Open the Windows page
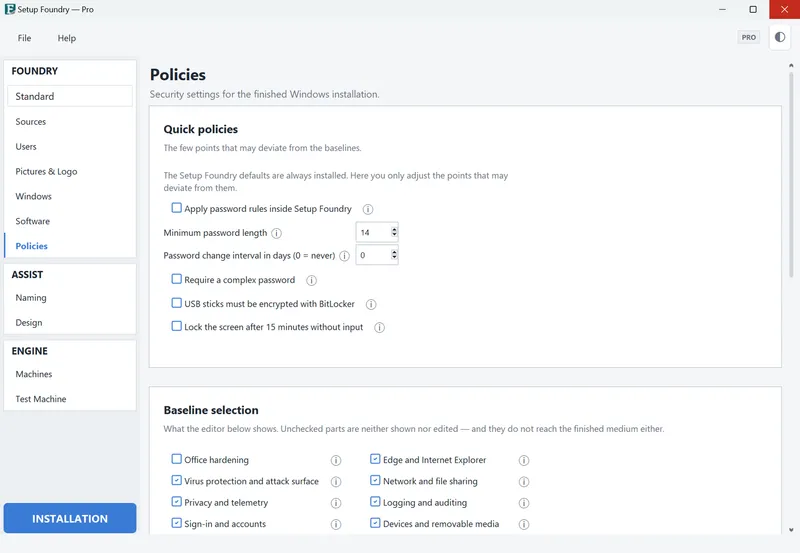The image size is (800, 553). [x=70, y=196]
